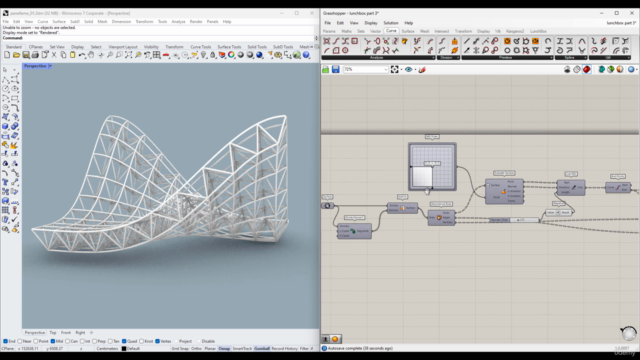Toggle the Perp osnap checkbox
Image resolution: width=640 pixels, height=360 pixels.
coord(95,341)
